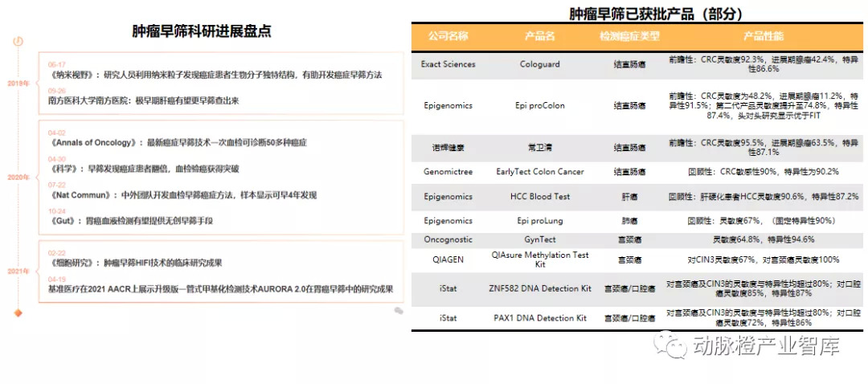Click the 肺癌 cancer type cell

pos(629,221)
